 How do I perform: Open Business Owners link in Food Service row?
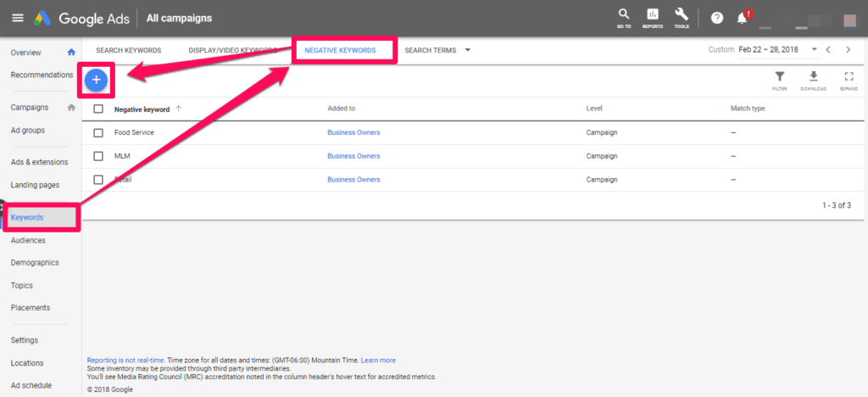tap(353, 133)
